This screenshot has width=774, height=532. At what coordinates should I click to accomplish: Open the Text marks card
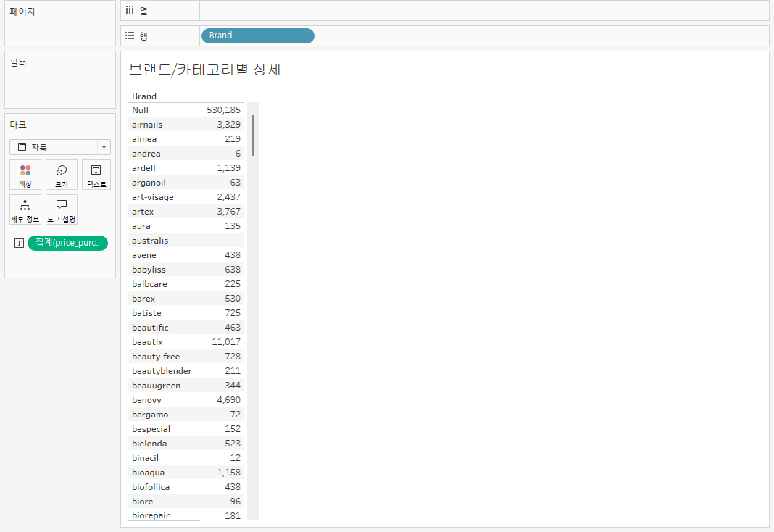(96, 175)
